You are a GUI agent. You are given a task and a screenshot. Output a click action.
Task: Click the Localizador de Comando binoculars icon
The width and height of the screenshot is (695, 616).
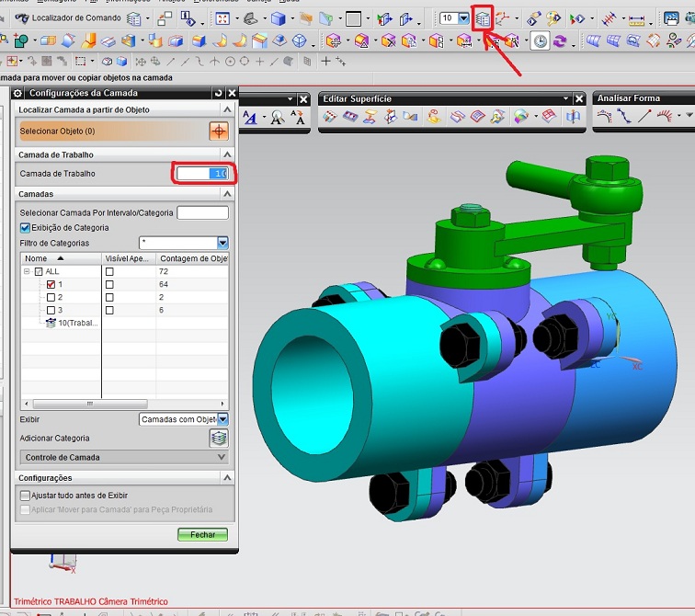pos(22,18)
